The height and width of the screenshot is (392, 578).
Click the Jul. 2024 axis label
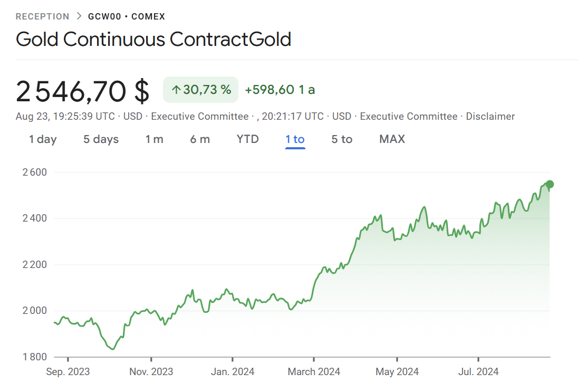[479, 372]
